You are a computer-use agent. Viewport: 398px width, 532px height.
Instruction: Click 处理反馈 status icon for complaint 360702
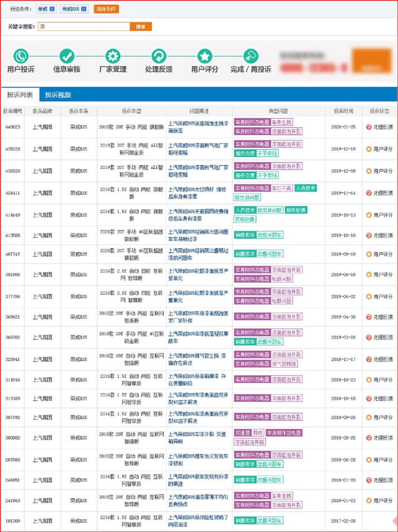point(369,337)
